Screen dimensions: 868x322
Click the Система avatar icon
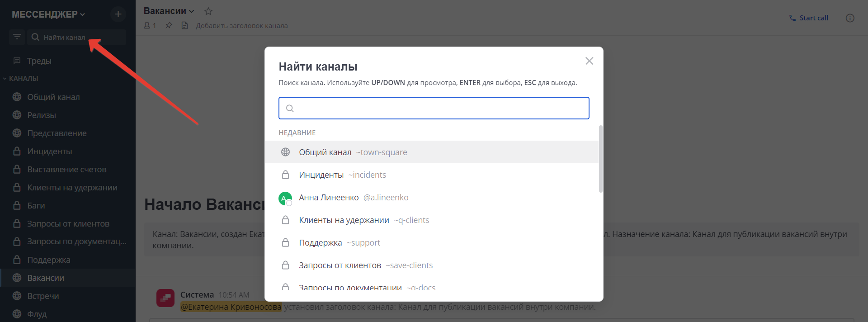[x=165, y=298]
